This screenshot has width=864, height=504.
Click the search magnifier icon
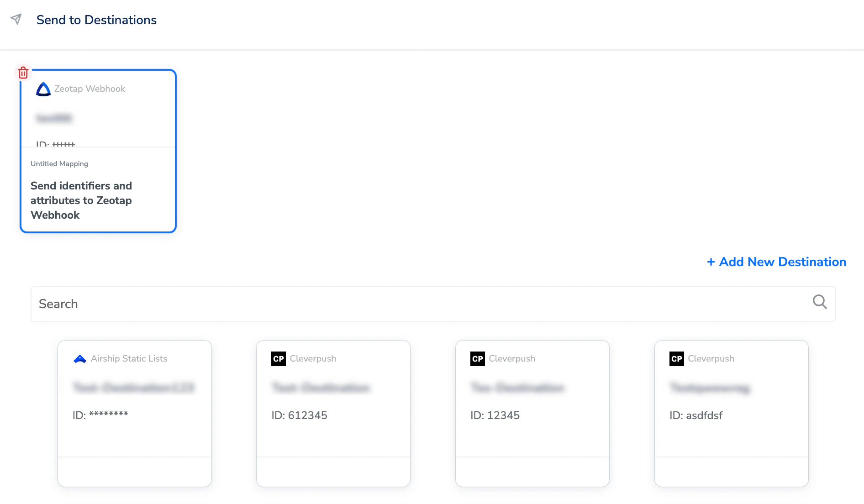point(820,302)
